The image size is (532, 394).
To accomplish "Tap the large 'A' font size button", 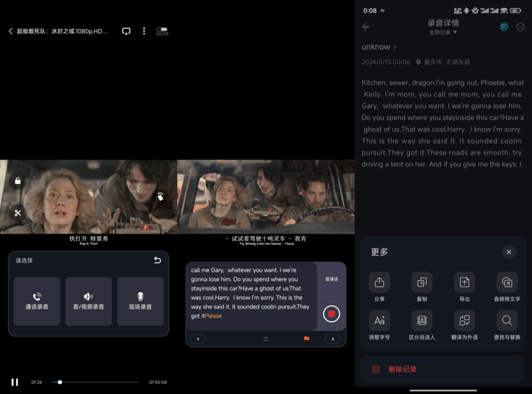I will (333, 339).
